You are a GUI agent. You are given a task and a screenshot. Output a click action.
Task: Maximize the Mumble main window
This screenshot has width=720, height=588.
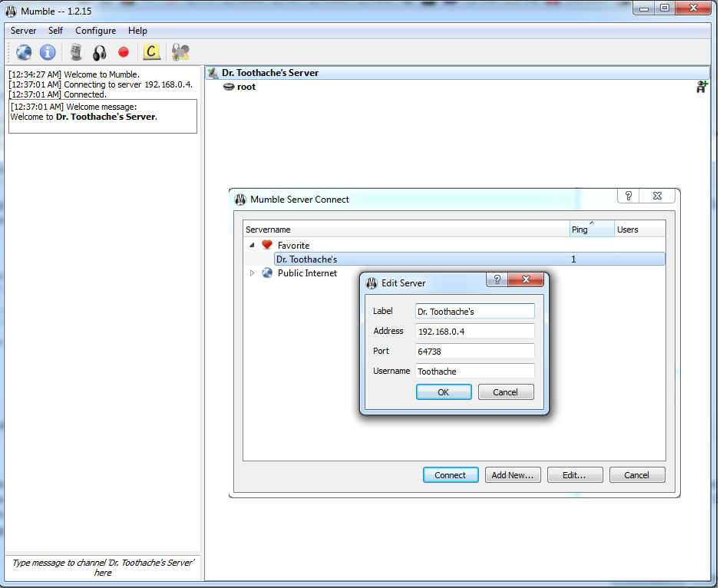click(665, 8)
